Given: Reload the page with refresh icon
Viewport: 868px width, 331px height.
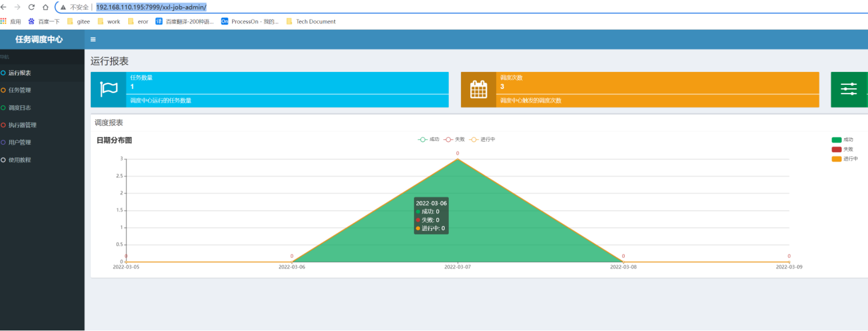Looking at the screenshot, I should coord(31,7).
